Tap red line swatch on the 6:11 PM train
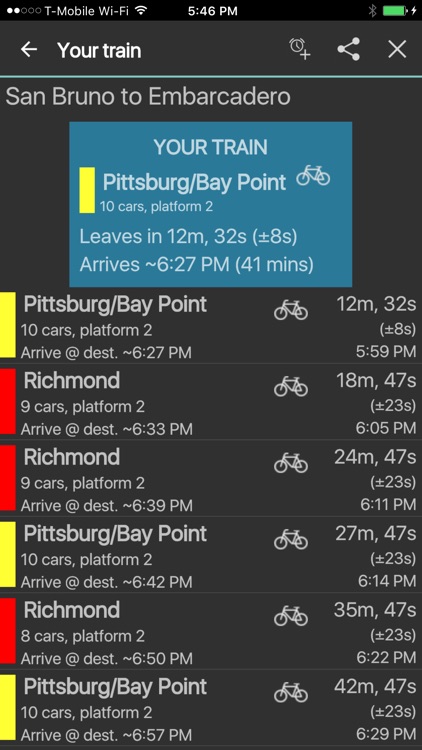The image size is (422, 750). click(8, 478)
